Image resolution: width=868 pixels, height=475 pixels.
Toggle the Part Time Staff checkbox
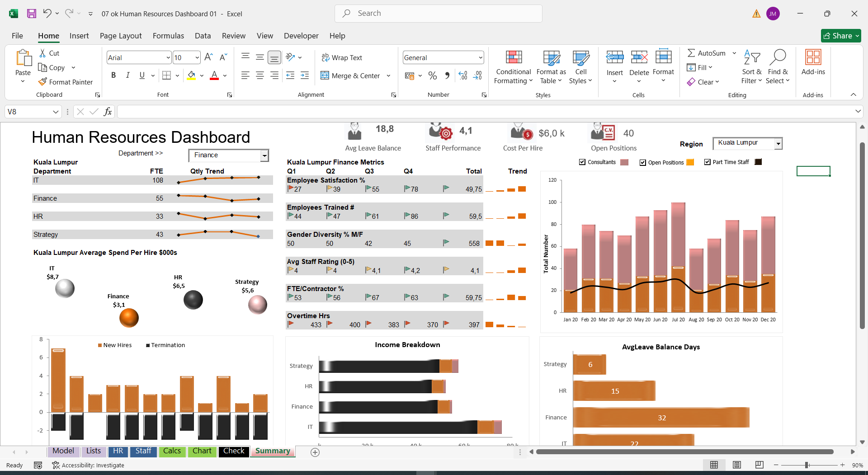708,162
